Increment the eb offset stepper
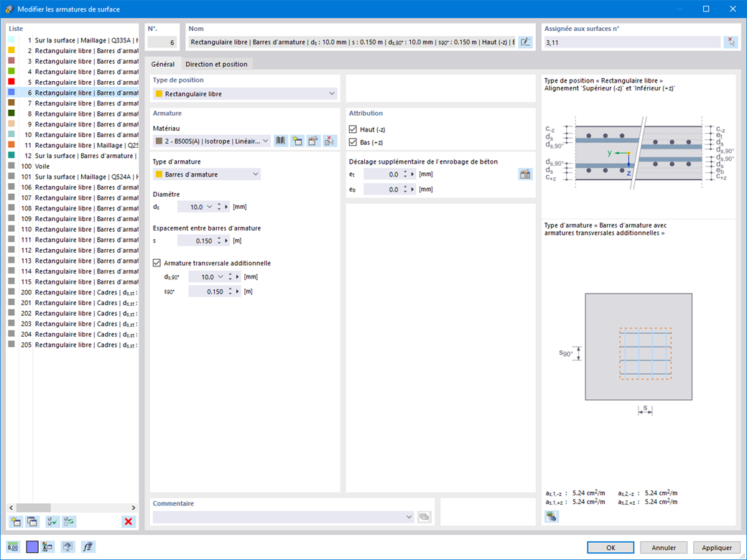The height and width of the screenshot is (560, 747). pos(405,187)
